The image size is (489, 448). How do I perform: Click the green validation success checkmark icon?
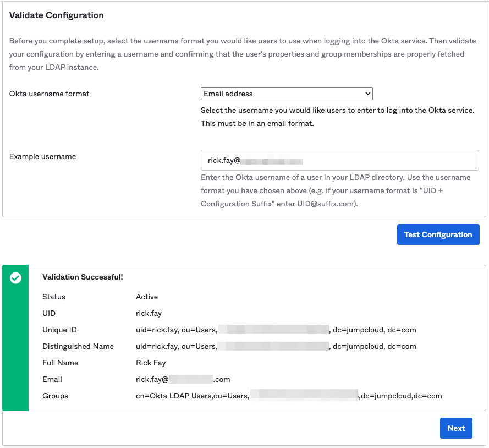(x=16, y=278)
